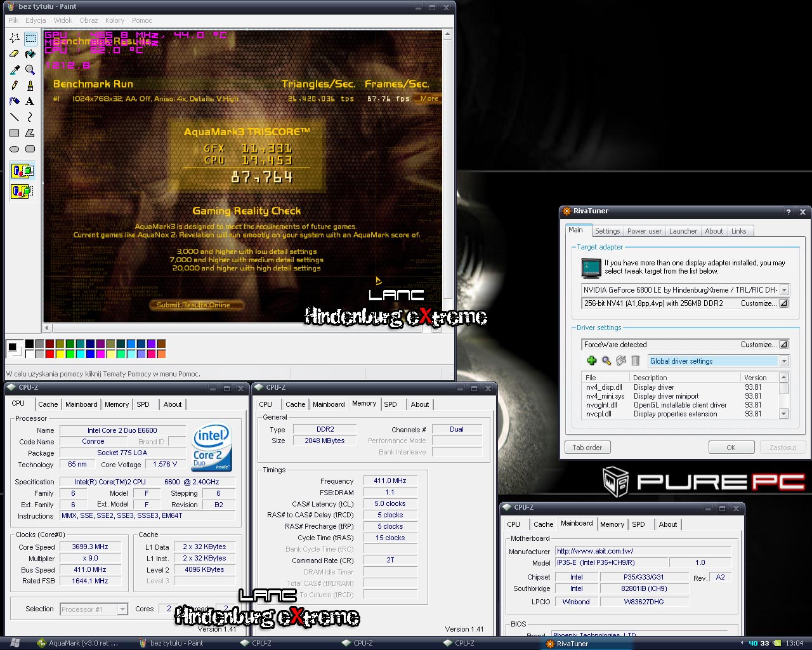Click the Intel Core 2 Duo logo
The image size is (812, 650).
click(211, 448)
